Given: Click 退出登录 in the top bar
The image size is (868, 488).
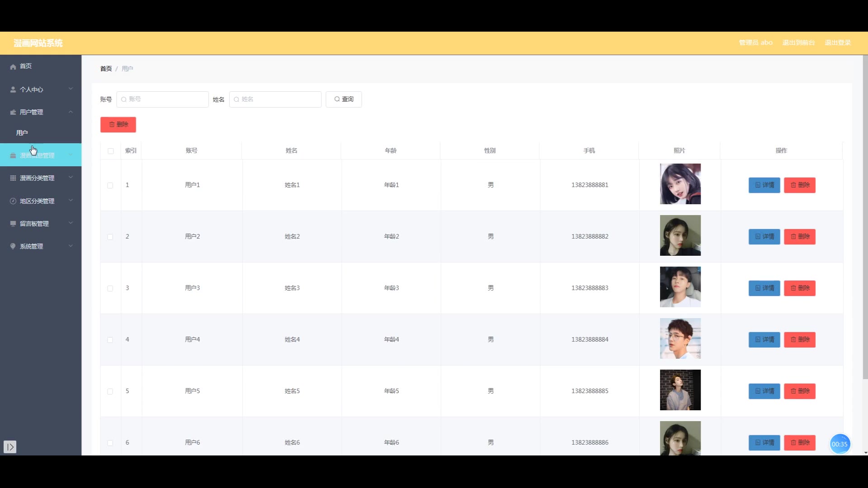Looking at the screenshot, I should pos(837,42).
